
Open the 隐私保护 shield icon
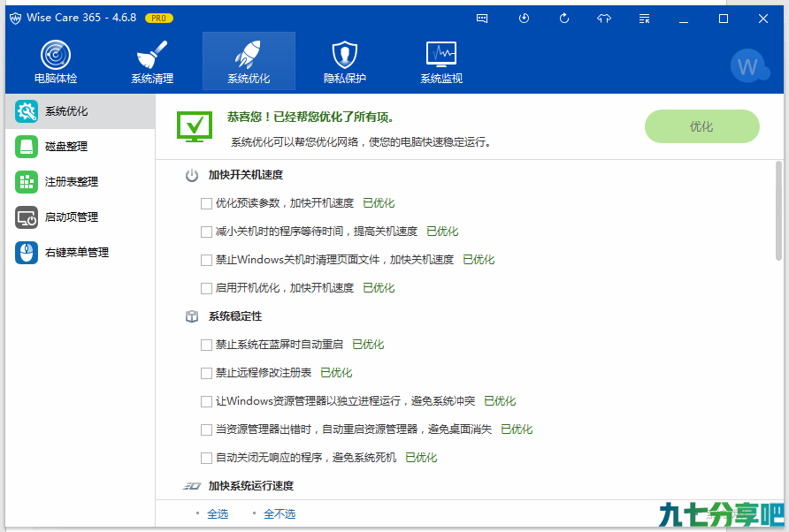[345, 54]
